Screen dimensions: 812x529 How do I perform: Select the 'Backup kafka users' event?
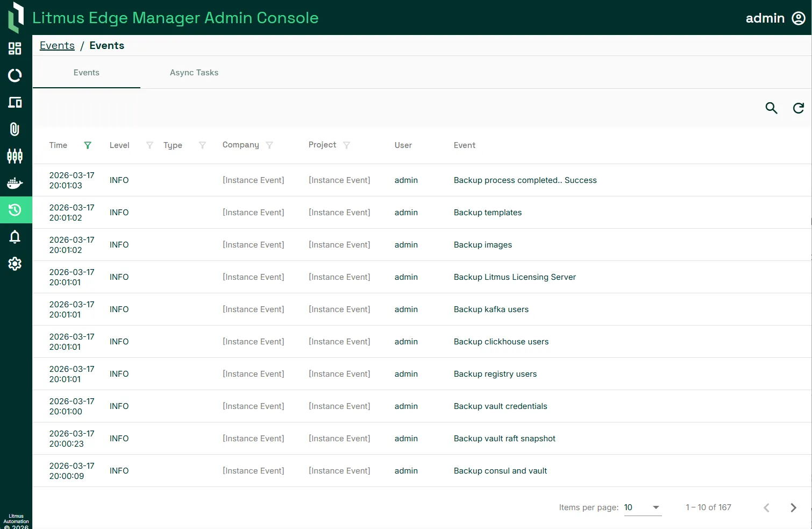(x=491, y=309)
